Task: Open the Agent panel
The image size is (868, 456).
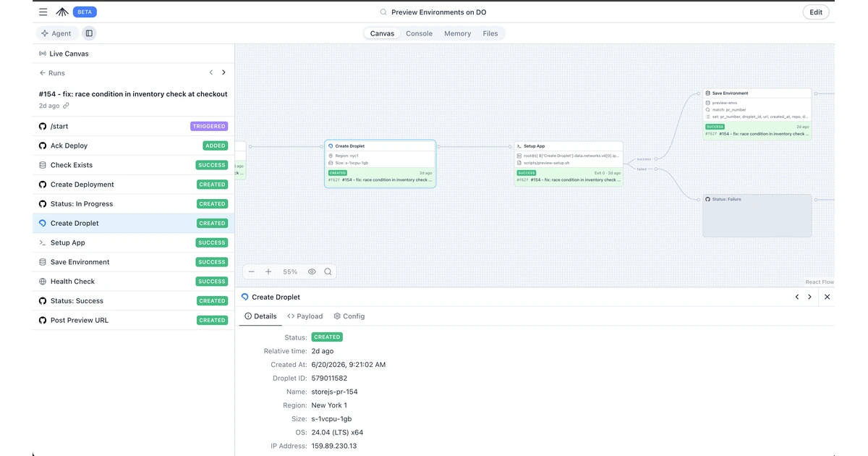Action: [x=56, y=33]
